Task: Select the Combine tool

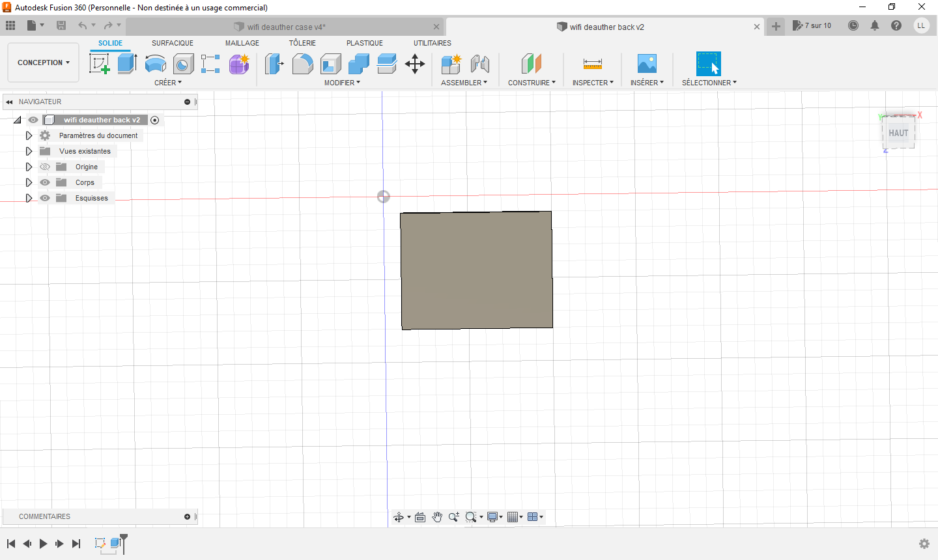Action: click(359, 64)
